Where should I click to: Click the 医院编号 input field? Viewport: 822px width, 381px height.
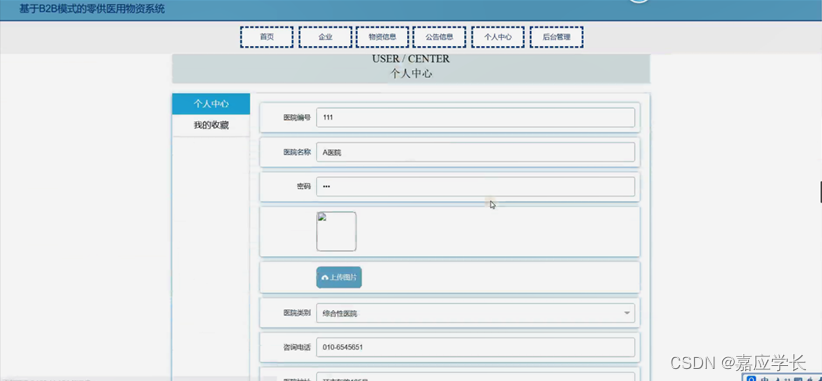pos(475,117)
